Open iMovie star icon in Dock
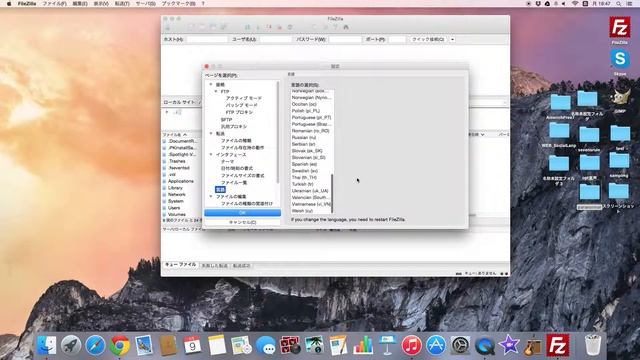Image resolution: width=640 pixels, height=360 pixels. pyautogui.click(x=509, y=345)
